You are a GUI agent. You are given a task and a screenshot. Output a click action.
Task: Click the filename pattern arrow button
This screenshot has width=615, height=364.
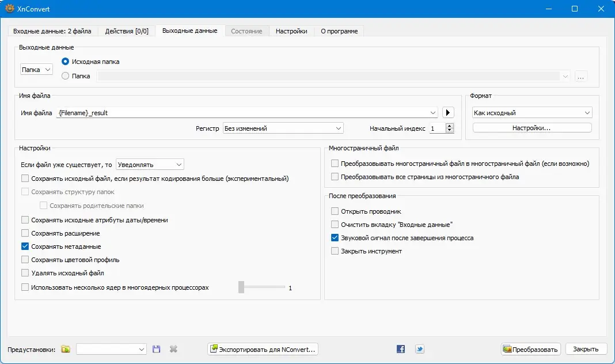click(448, 112)
